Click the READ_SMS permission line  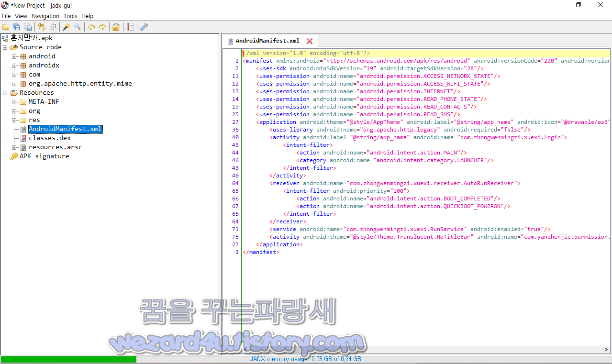358,114
